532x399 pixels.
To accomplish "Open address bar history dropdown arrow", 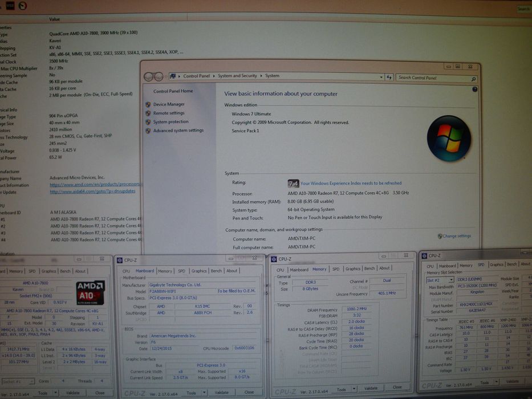I will (x=381, y=78).
